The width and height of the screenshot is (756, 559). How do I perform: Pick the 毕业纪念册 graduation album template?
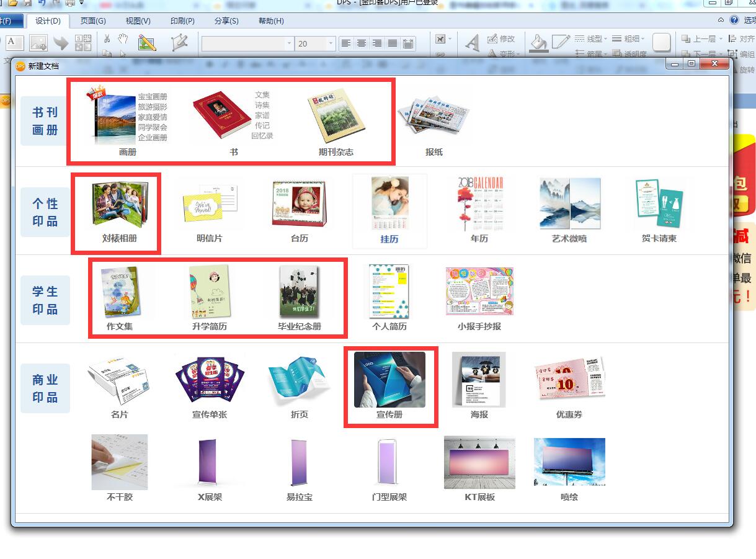click(299, 299)
